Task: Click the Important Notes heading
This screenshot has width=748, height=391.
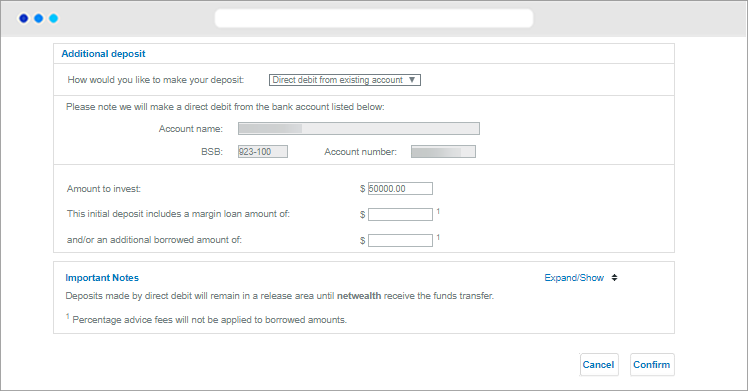Action: click(102, 278)
